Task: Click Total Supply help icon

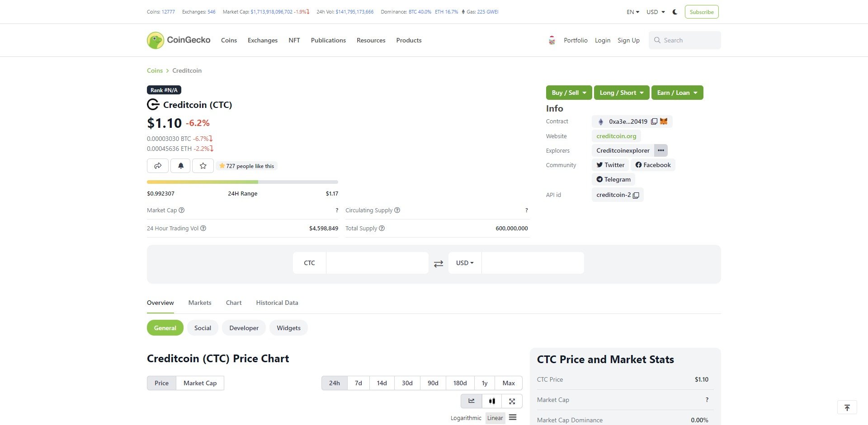Action: coord(382,229)
